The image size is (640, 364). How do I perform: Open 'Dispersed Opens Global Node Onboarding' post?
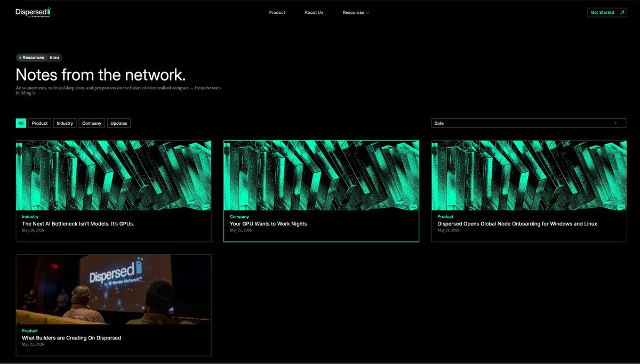click(517, 224)
